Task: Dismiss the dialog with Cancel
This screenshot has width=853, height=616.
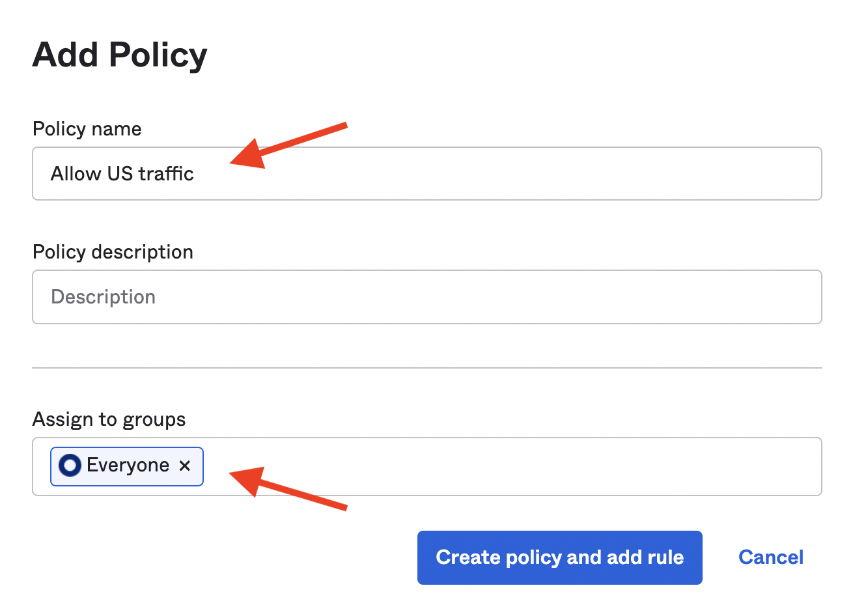Action: [x=771, y=557]
